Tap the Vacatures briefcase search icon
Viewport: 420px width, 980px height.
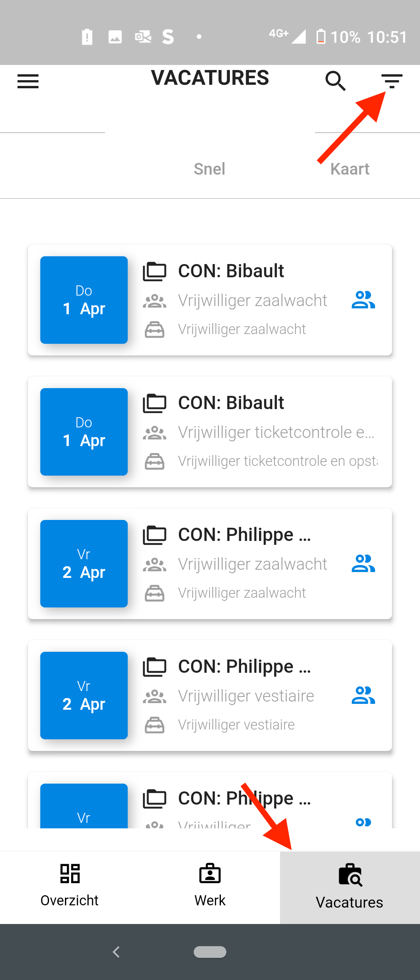click(x=350, y=875)
